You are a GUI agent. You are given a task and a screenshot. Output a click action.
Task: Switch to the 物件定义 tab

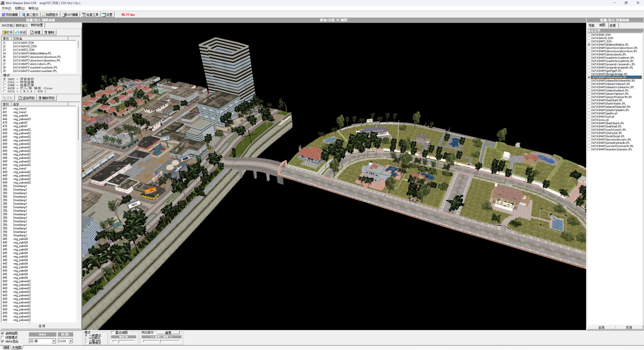pyautogui.click(x=22, y=25)
